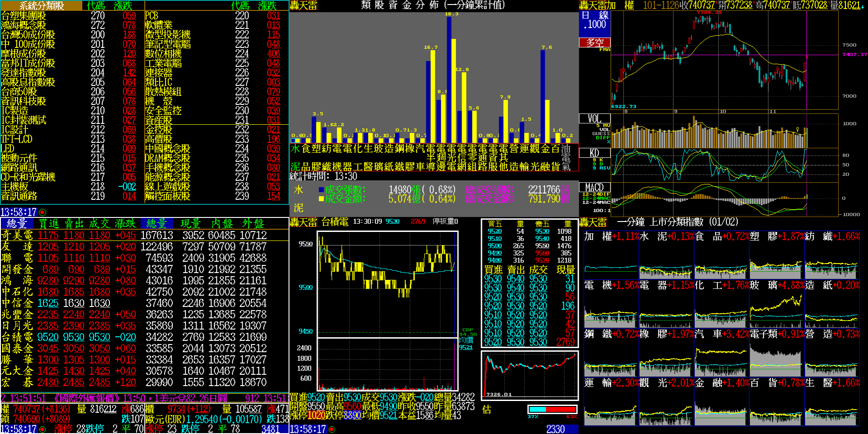Choose the 觸控面板股 category entry
The height and width of the screenshot is (434, 868).
tap(167, 196)
